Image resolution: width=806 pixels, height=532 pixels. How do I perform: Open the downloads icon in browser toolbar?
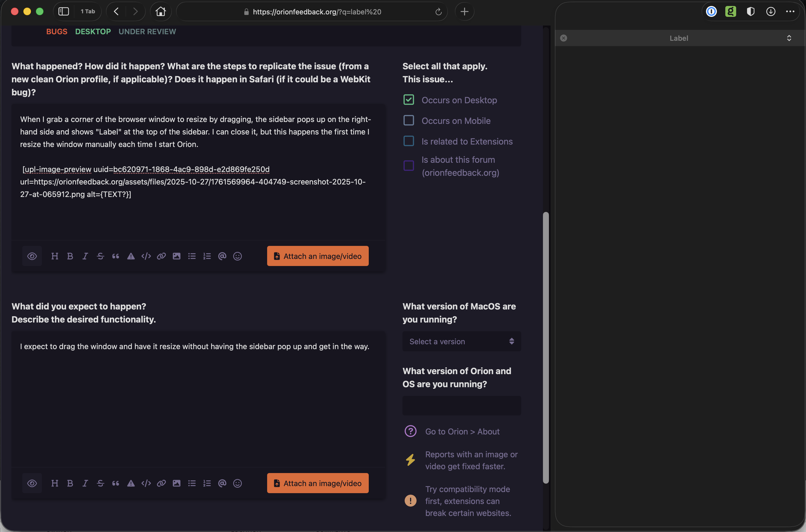(x=770, y=11)
